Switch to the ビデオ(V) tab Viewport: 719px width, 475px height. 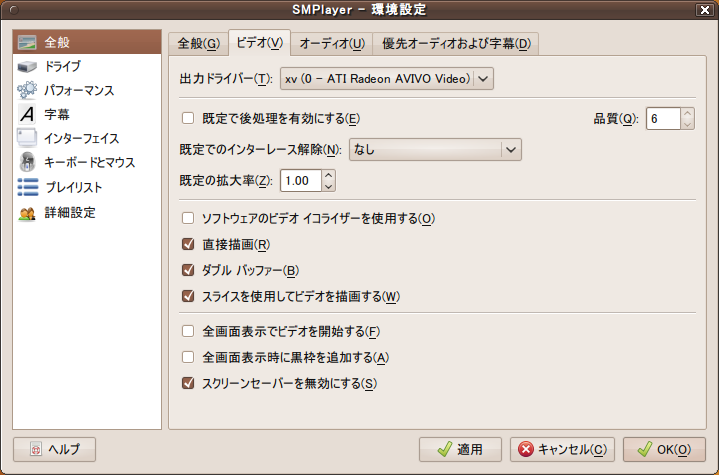click(x=260, y=43)
